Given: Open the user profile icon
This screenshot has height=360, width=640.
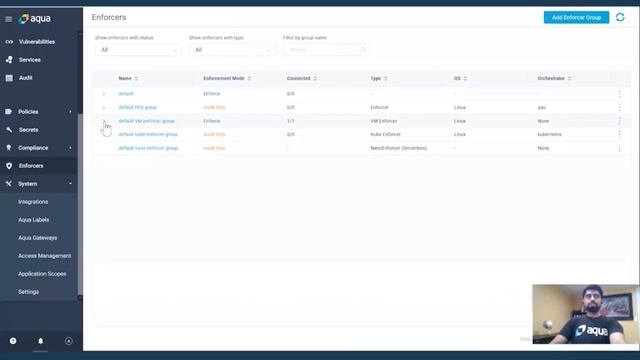Looking at the screenshot, I should click(69, 341).
